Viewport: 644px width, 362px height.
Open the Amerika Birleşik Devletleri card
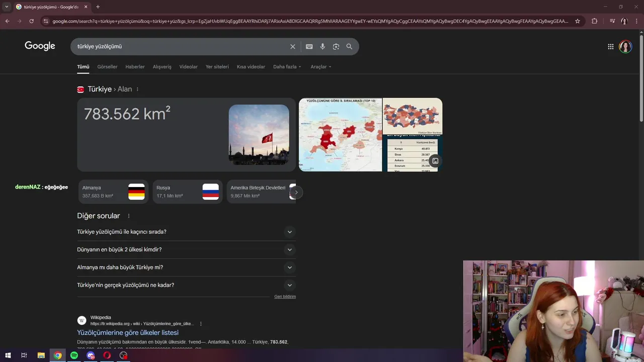tap(261, 192)
